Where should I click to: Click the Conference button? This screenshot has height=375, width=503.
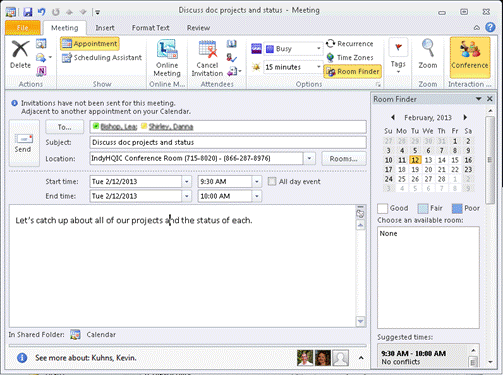(x=470, y=57)
